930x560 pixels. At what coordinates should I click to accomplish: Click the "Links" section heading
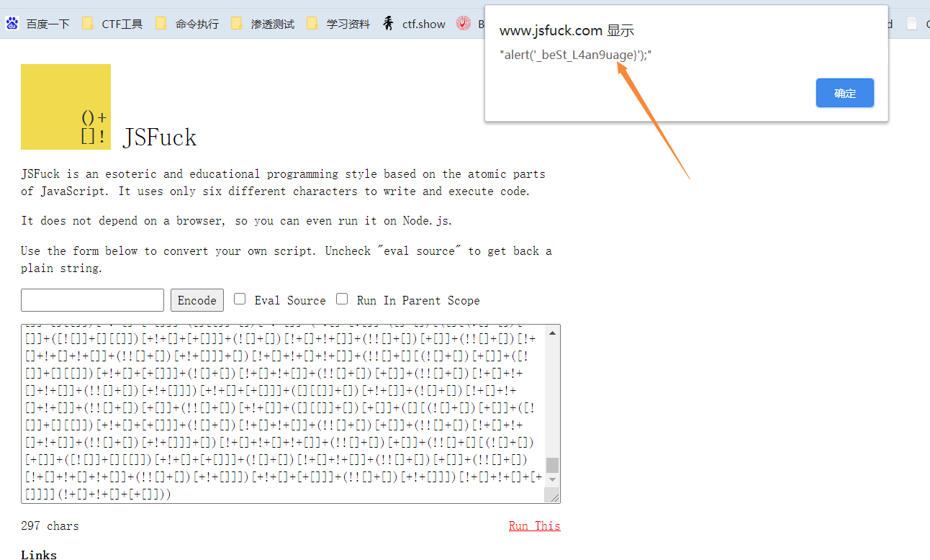click(x=39, y=554)
